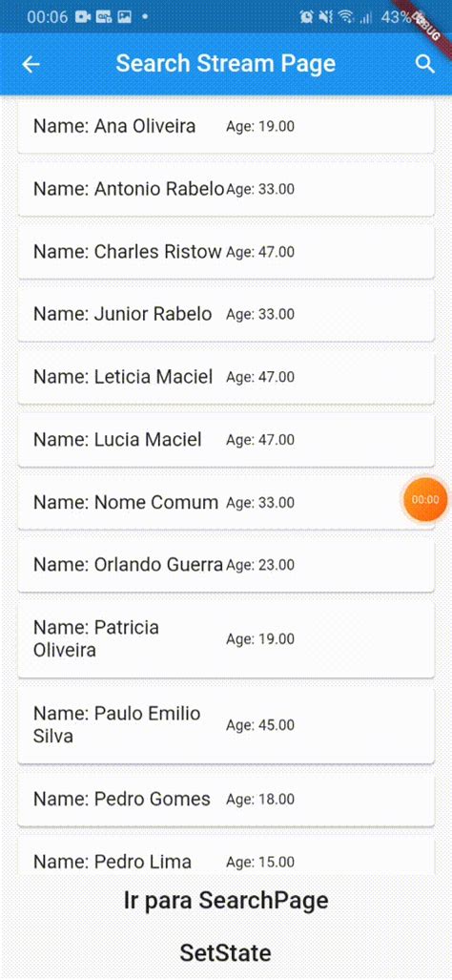Tap the video camera status icon
This screenshot has height=980, width=452.
(83, 17)
